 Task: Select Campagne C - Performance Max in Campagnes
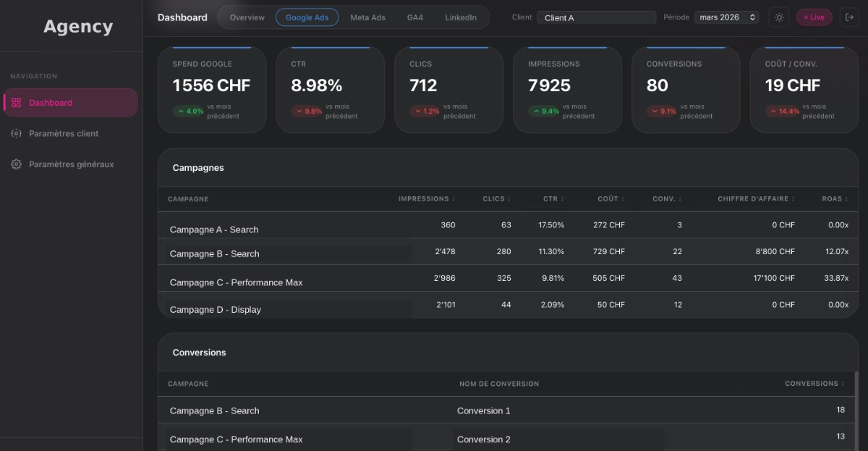509,279
